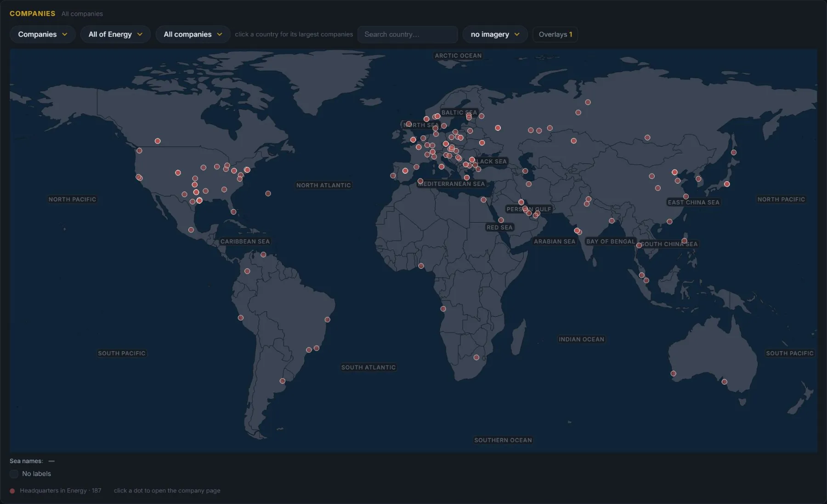Click the company dot in Western Australia

(673, 374)
